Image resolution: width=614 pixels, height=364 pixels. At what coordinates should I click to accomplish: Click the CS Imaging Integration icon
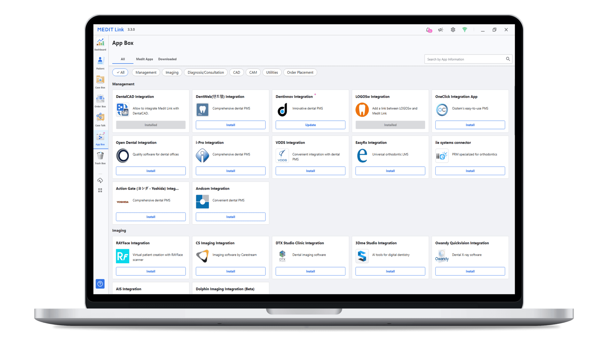pyautogui.click(x=202, y=256)
